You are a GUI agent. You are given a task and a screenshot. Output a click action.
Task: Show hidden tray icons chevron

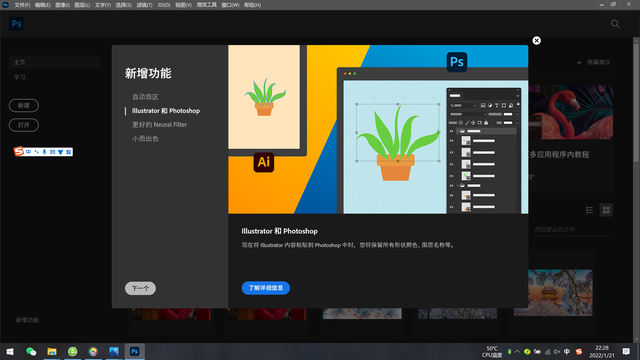tap(518, 351)
